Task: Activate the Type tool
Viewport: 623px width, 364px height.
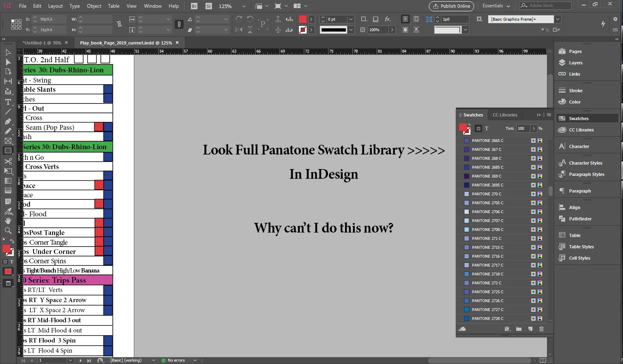Action: point(8,102)
